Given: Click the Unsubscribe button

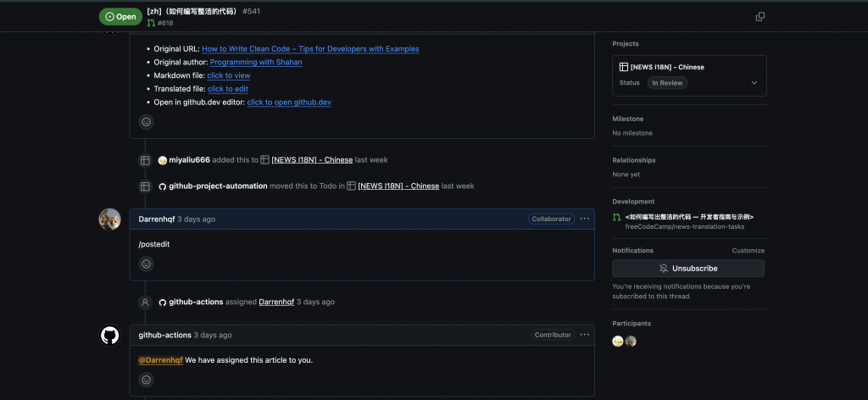Looking at the screenshot, I should tap(688, 269).
